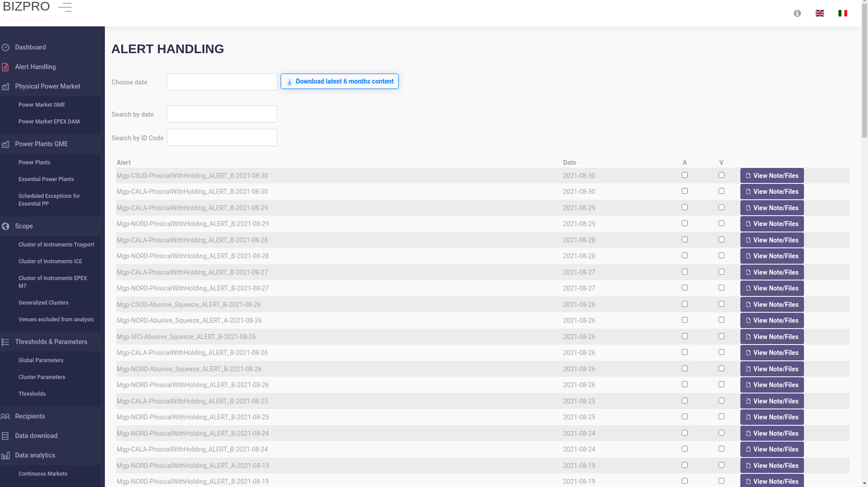868x487 pixels.
Task: Click the Scope globe icon in sidebar
Action: coord(5,226)
